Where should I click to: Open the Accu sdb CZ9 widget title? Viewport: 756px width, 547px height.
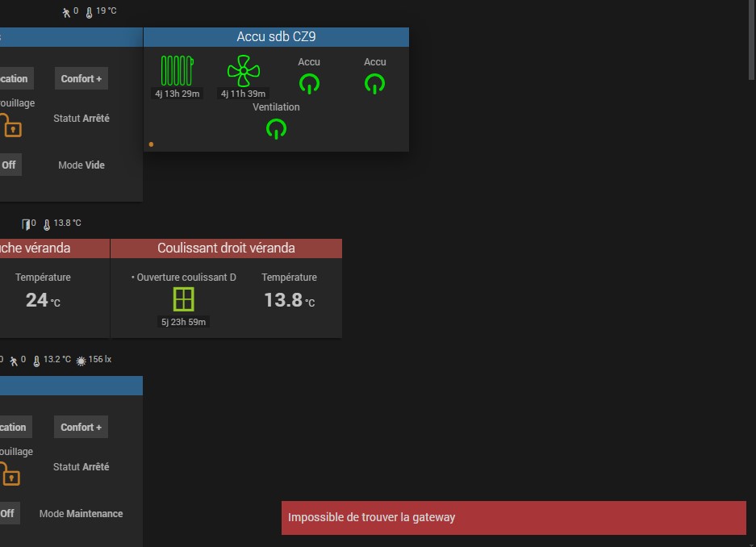pyautogui.click(x=276, y=36)
